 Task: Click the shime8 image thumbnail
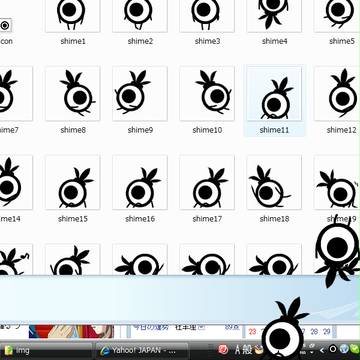(x=73, y=93)
